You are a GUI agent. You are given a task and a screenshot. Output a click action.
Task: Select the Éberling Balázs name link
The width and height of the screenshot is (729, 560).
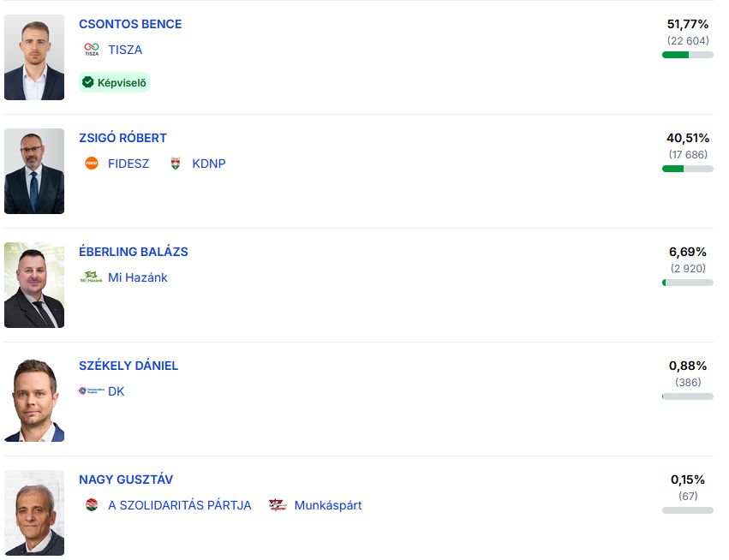point(133,252)
